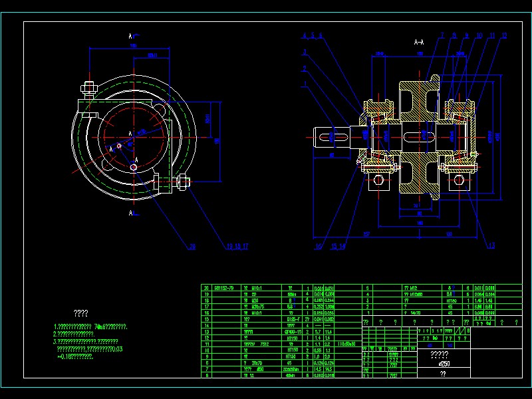
Task: Click the 5.7 unit weight cell
Action: tap(318, 332)
